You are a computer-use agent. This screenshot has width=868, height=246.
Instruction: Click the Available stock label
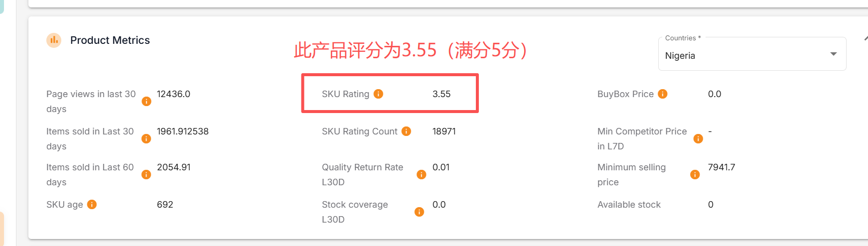click(x=629, y=205)
